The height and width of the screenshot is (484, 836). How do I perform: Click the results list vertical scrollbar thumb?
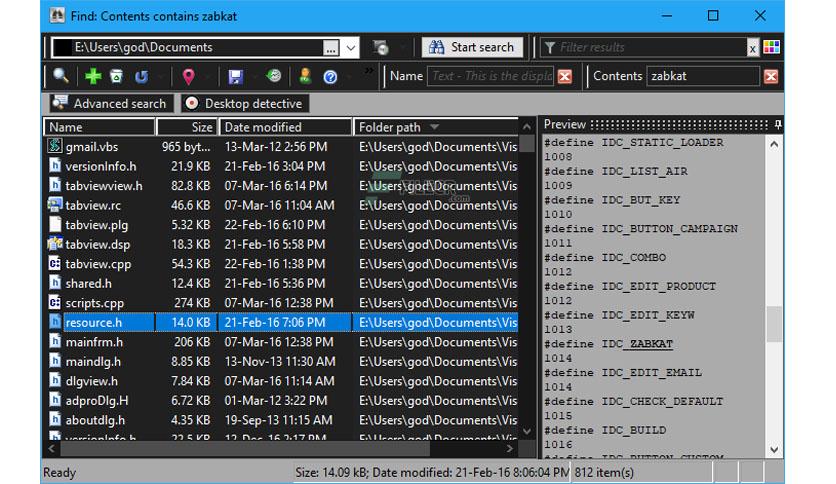pyautogui.click(x=527, y=143)
